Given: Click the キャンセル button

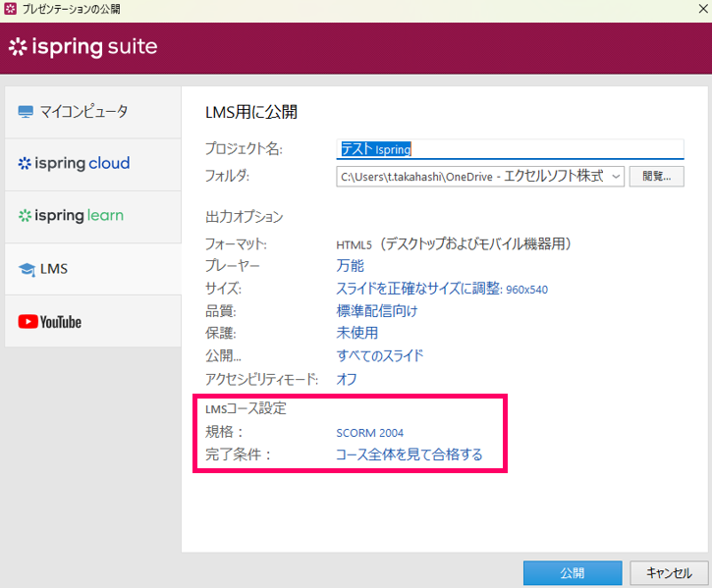Looking at the screenshot, I should (x=669, y=573).
